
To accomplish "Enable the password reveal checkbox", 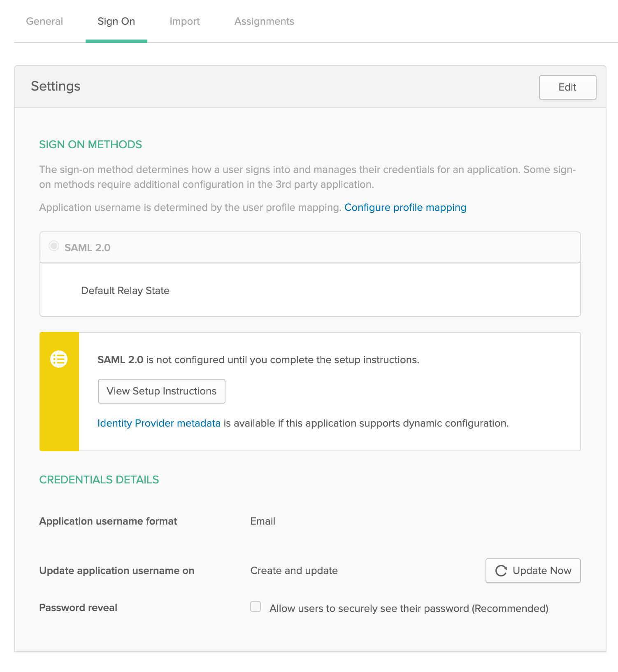I will [256, 607].
